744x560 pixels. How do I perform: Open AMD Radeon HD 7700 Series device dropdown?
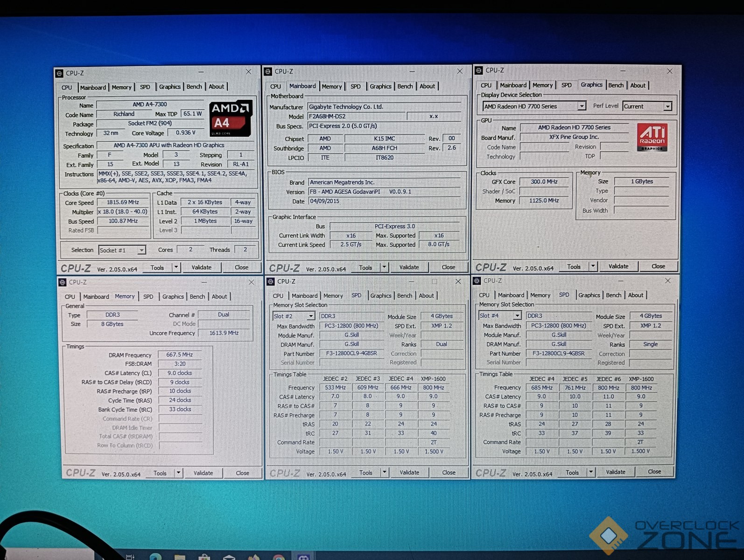(581, 106)
